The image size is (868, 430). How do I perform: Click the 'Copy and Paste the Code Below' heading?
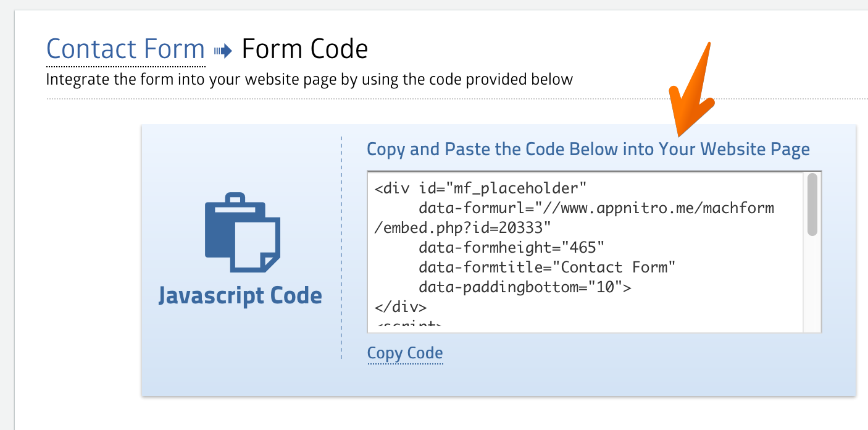pyautogui.click(x=588, y=150)
